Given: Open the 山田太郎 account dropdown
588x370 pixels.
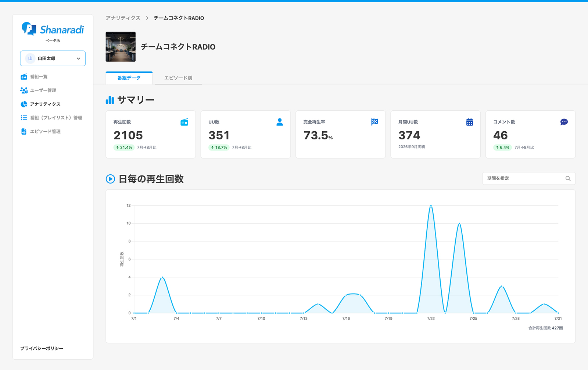Looking at the screenshot, I should [x=53, y=58].
